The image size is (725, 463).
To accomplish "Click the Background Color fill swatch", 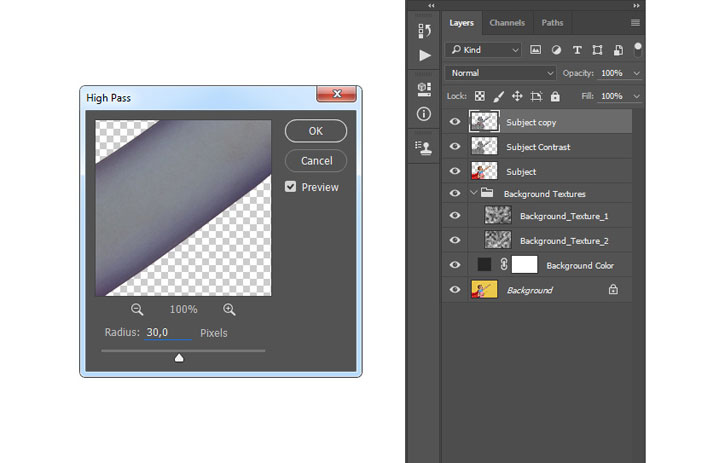I will tap(484, 265).
